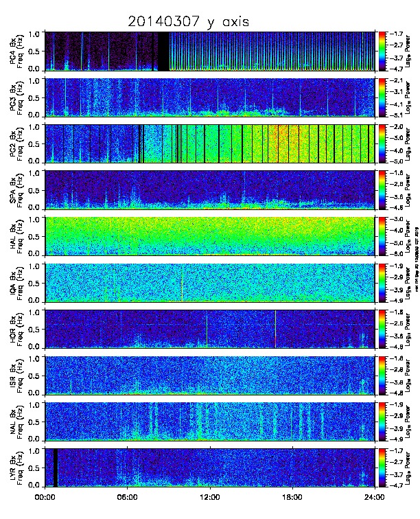The height and width of the screenshot is (519, 420).
Task: Click the Log10 Power label beside LYR panel
Action: click(x=408, y=468)
